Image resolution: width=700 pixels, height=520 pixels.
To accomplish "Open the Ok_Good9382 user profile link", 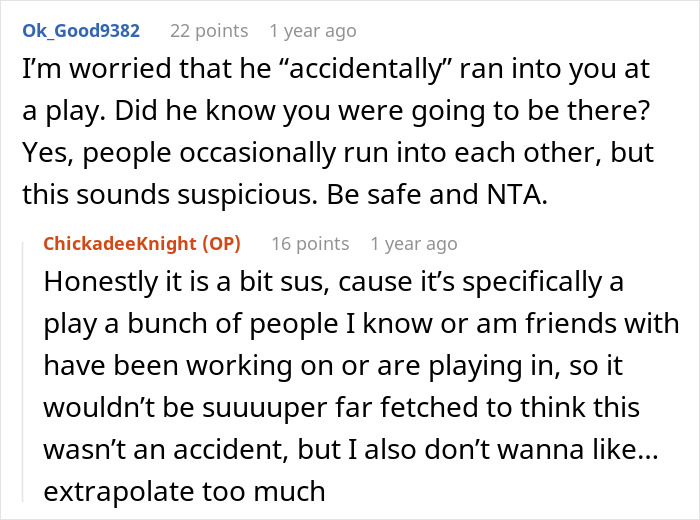I will pos(81,31).
